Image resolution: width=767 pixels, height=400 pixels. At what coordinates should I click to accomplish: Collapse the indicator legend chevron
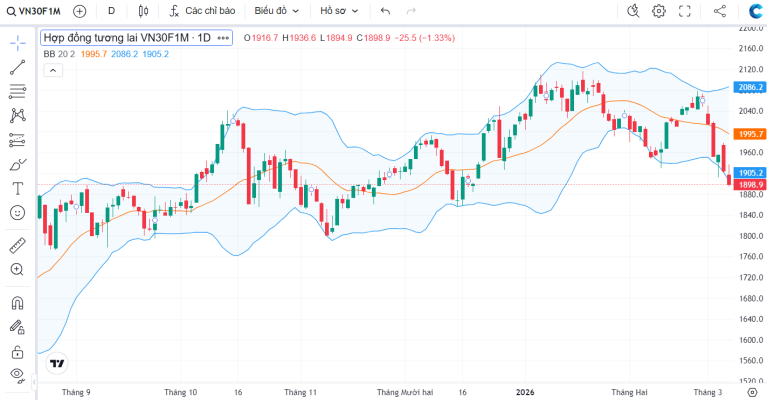[x=53, y=70]
